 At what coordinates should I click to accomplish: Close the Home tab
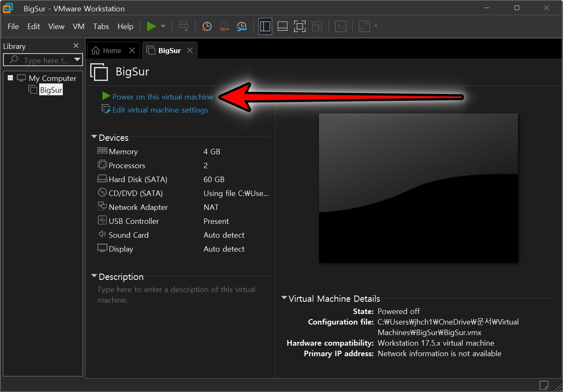coord(132,51)
